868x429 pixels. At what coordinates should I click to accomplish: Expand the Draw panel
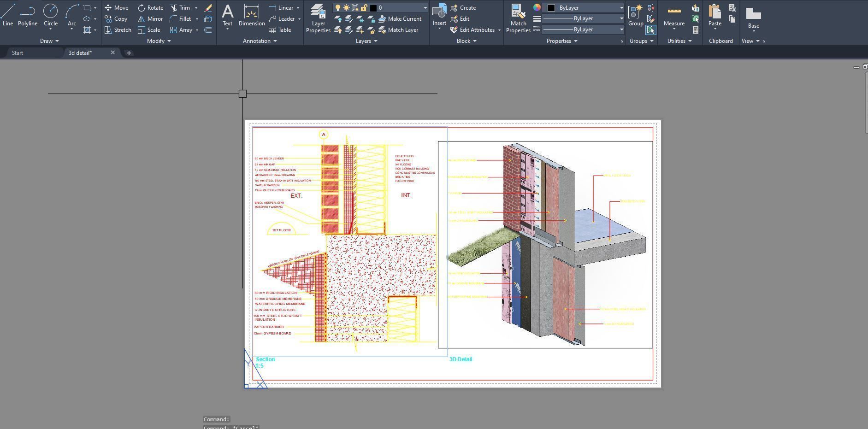point(49,41)
